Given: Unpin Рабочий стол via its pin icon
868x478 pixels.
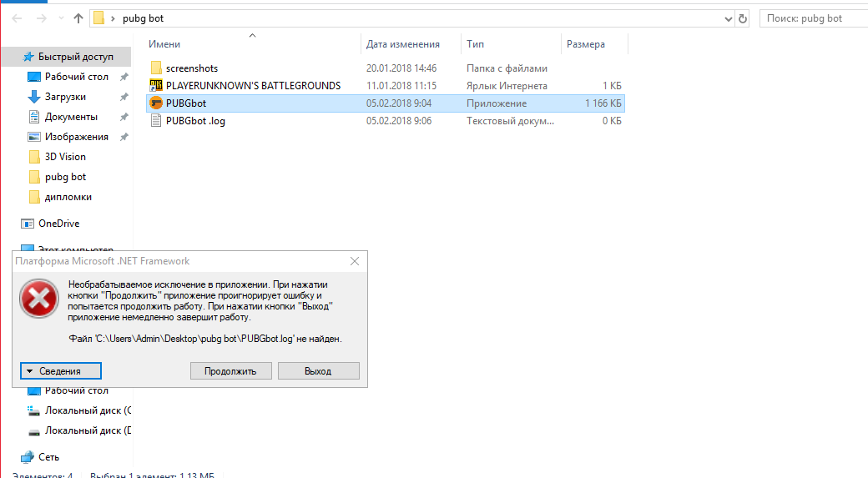Looking at the screenshot, I should coord(124,77).
